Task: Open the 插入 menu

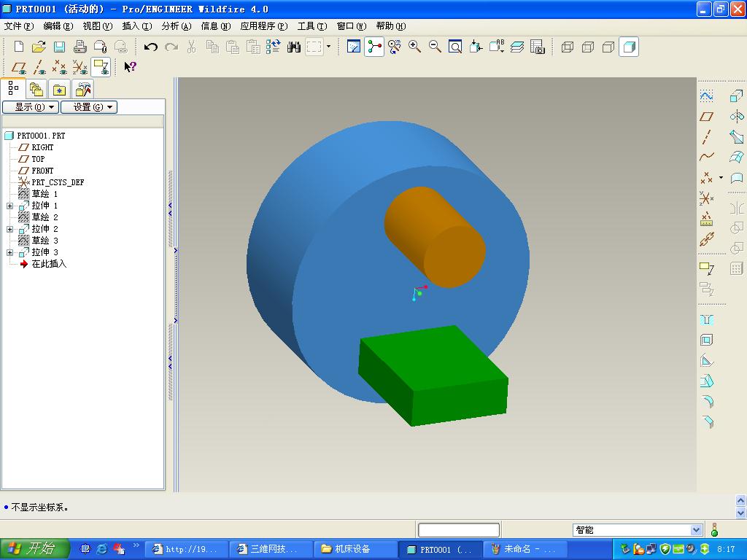Action: (137, 26)
